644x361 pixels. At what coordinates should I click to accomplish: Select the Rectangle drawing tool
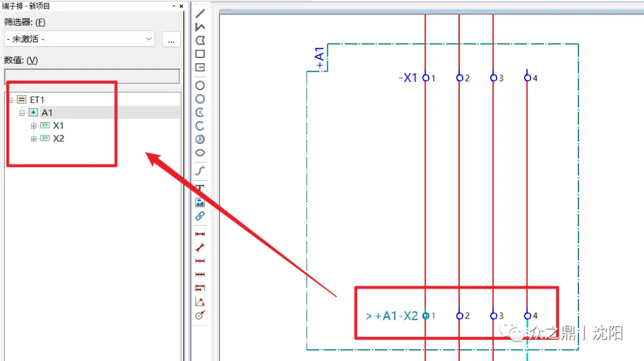click(200, 54)
